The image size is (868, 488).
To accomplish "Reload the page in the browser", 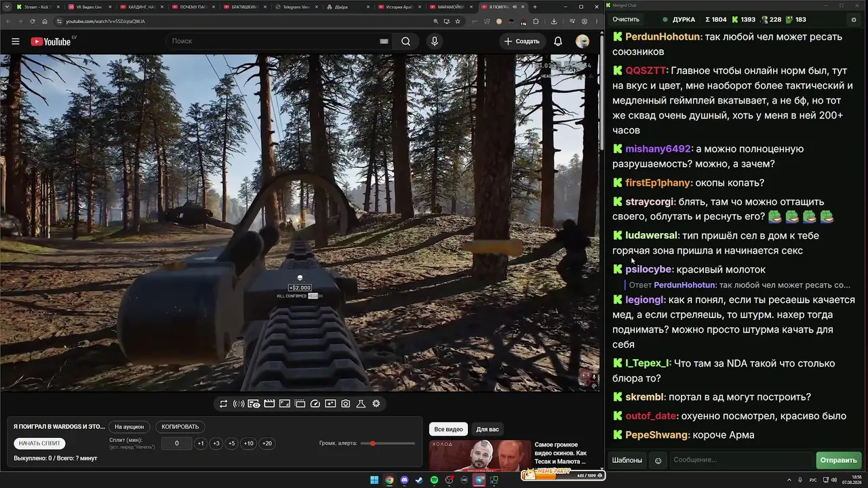I will pyautogui.click(x=33, y=21).
